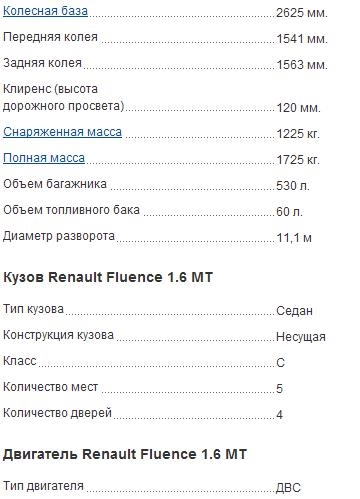Viewport: 360px width, 499px height.
Task: Select the Клиренс ground clearance label
Action: (x=63, y=97)
